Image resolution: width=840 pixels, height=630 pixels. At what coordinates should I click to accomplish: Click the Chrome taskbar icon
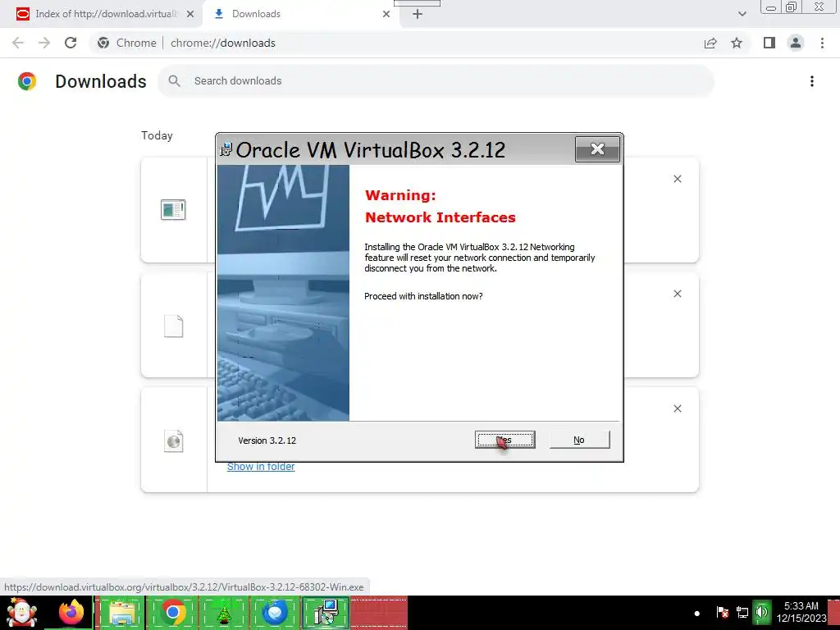pos(172,613)
